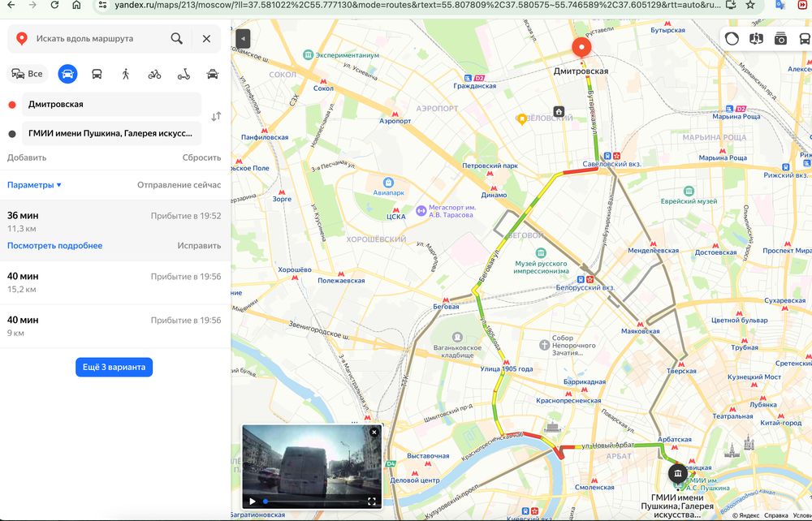812x521 pixels.
Task: Open 'Отправление сейчас' departure time selector
Action: [x=179, y=185]
